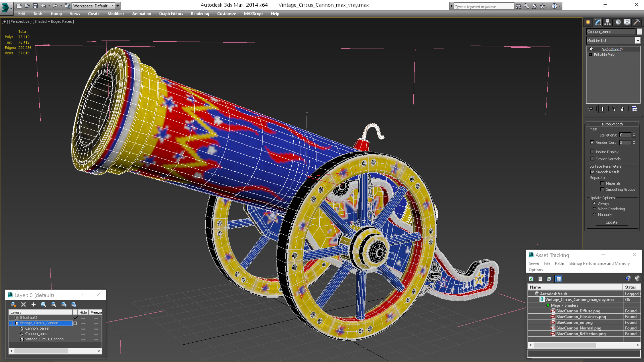Image resolution: width=644 pixels, height=362 pixels.
Task: Open the Modifiers menu
Action: (116, 14)
